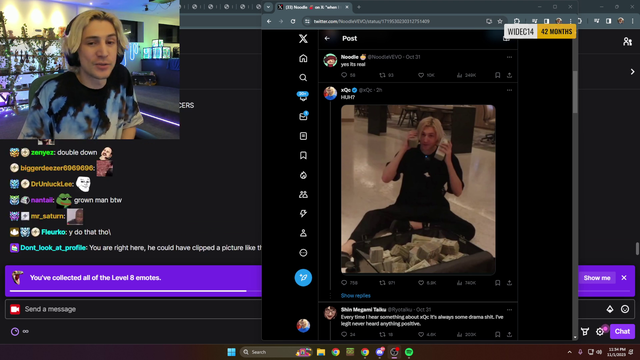The height and width of the screenshot is (360, 640).
Task: Open chat settings gear
Action: 600,332
